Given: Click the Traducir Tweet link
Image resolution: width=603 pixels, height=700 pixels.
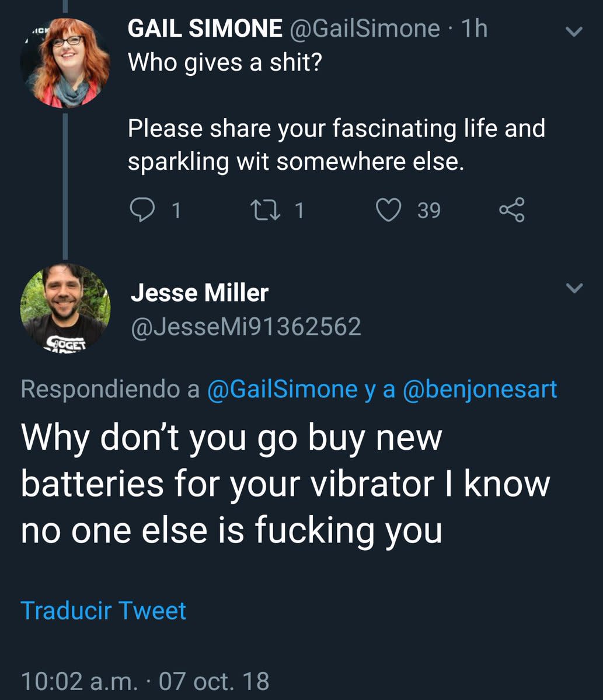Looking at the screenshot, I should click(102, 610).
